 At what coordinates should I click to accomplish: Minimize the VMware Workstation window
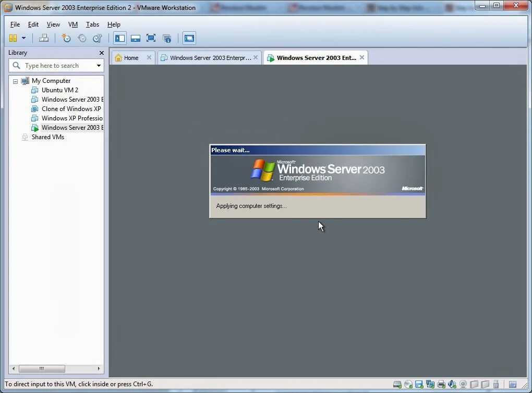click(x=482, y=6)
